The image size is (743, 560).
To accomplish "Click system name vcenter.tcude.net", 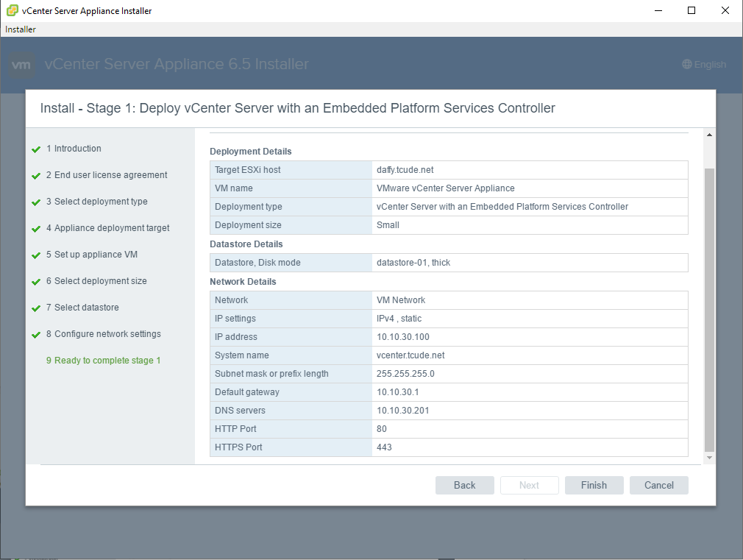I will 410,355.
